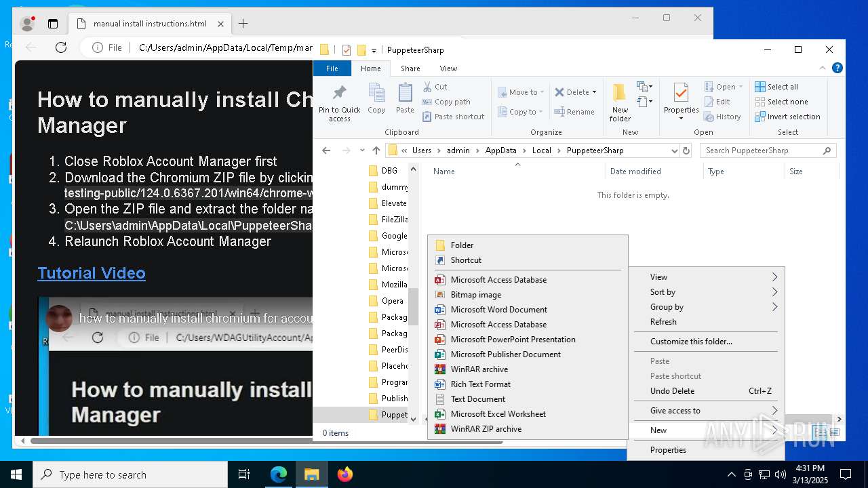
Task: Switch to the Share ribbon tab
Action: (x=410, y=68)
